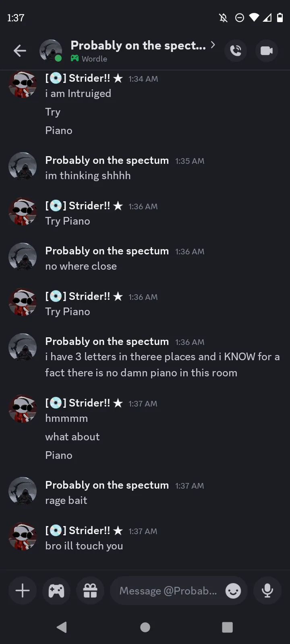Tap Strider's avatar next to 'bro ill touch you'
This screenshot has height=644, width=290.
(x=23, y=537)
